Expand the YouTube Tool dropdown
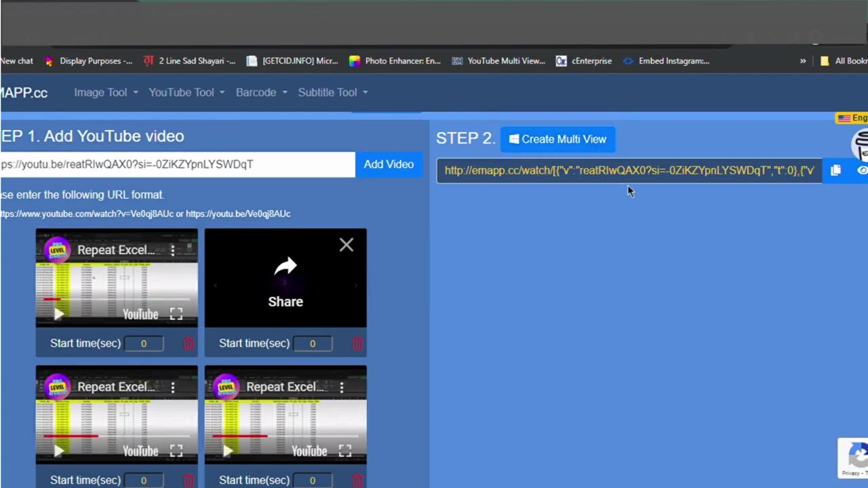 pyautogui.click(x=186, y=92)
